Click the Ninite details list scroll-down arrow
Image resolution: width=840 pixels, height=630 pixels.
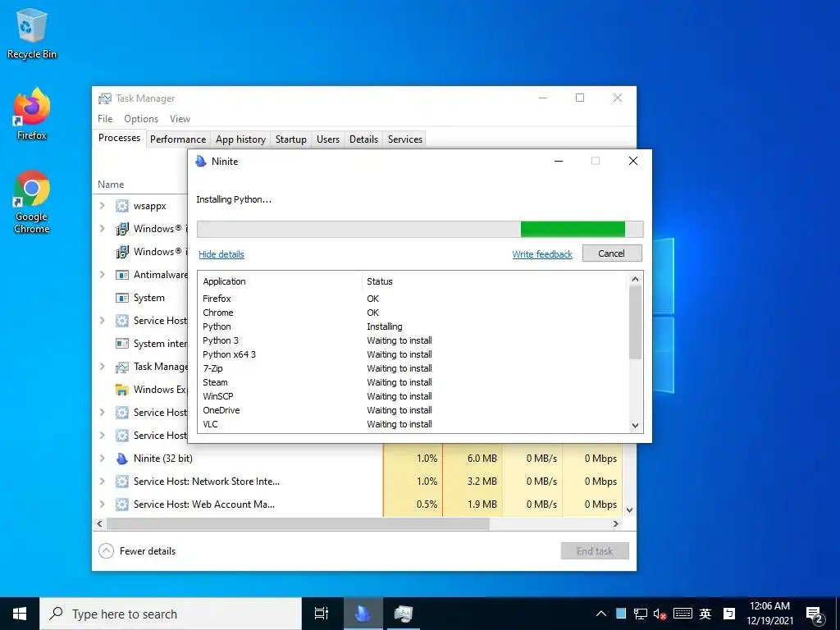pyautogui.click(x=636, y=426)
